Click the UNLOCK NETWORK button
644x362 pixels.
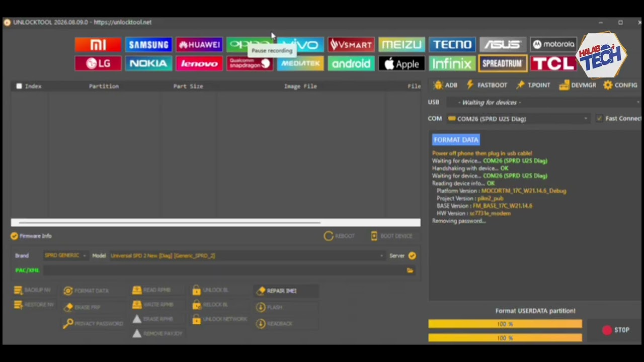219,319
